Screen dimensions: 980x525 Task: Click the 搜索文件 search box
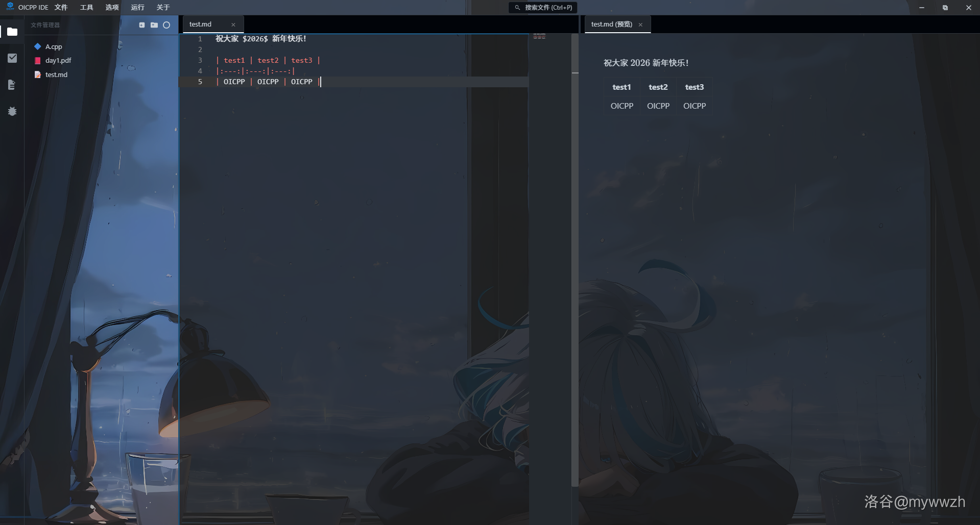[x=543, y=8]
